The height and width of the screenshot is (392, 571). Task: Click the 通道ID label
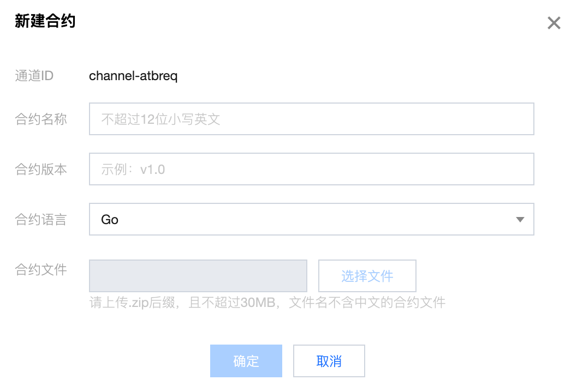click(34, 76)
